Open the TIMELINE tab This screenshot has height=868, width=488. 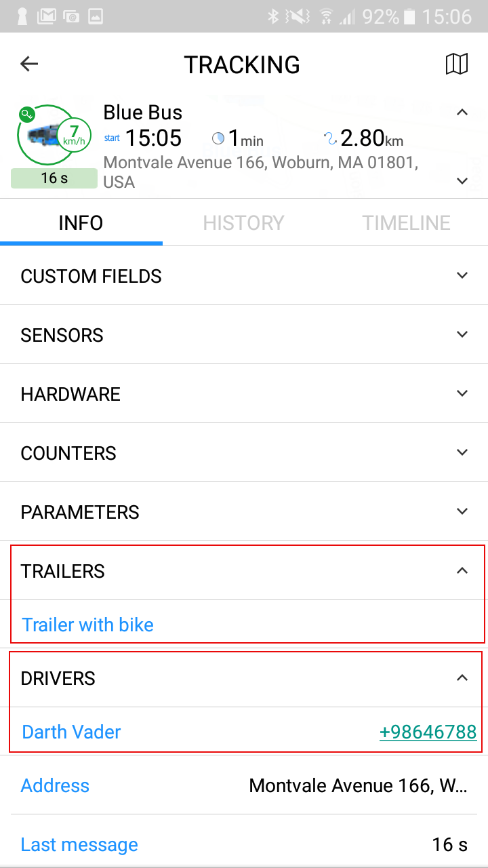406,222
